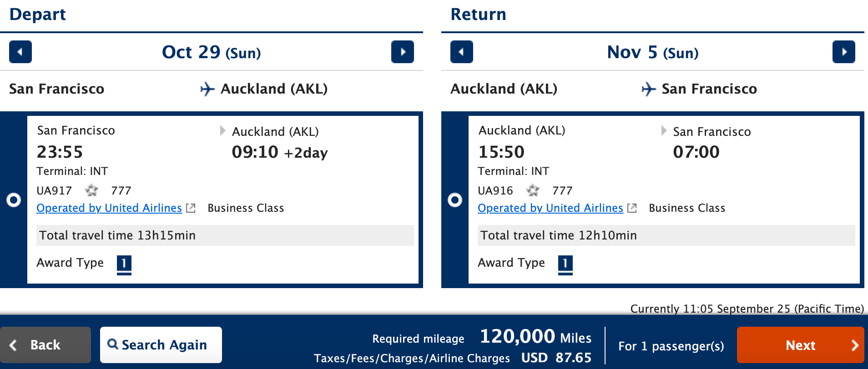Open the external link icon next to return United link
This screenshot has width=868, height=369.
point(632,208)
